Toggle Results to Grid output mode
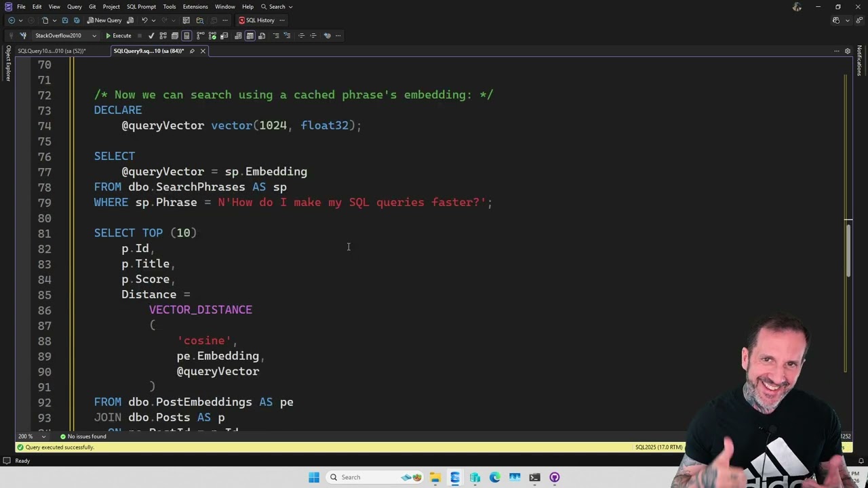The image size is (868, 488). pos(250,36)
